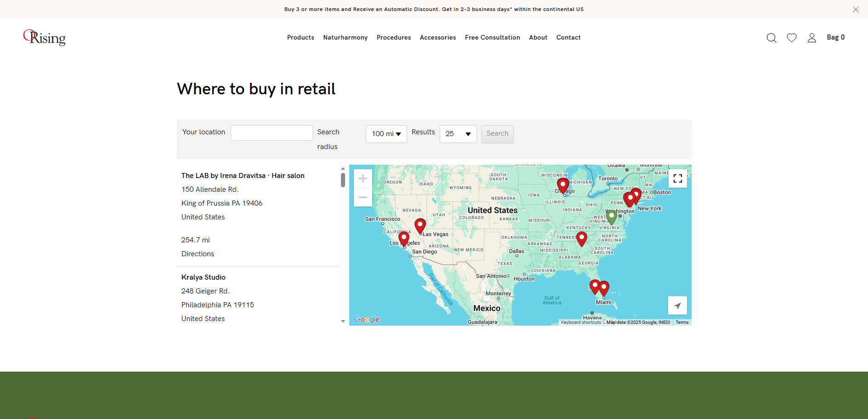Select The LAB by Irena Dravitsa entry
Viewport: 868px width, 419px height.
(x=243, y=176)
